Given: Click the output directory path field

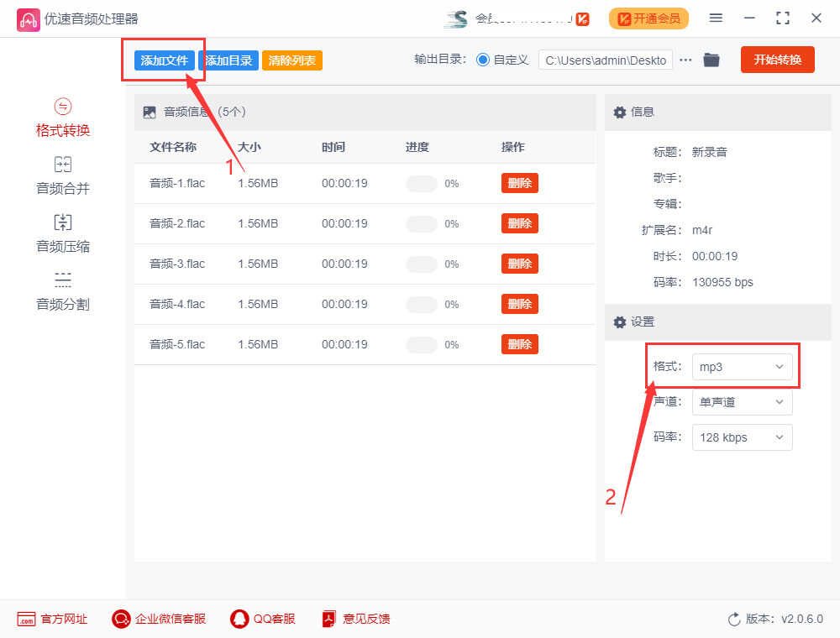Looking at the screenshot, I should pos(606,60).
